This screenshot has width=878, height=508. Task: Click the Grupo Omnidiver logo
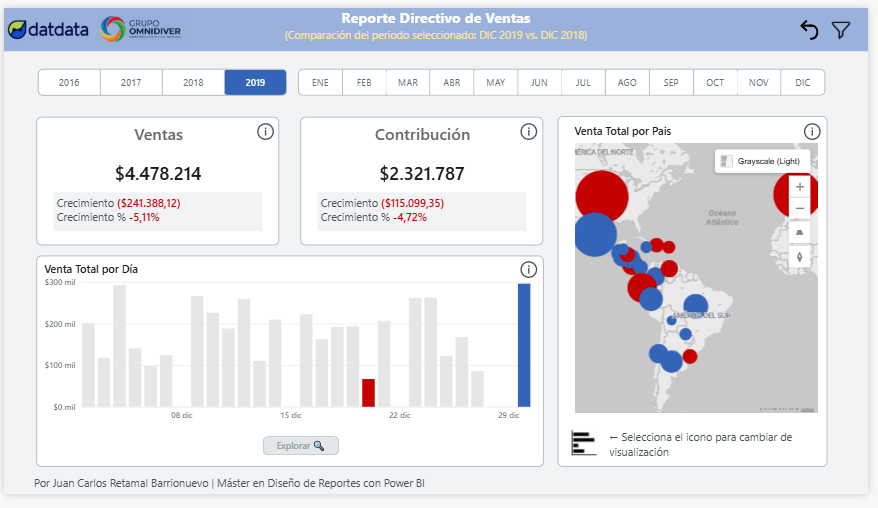click(x=141, y=29)
